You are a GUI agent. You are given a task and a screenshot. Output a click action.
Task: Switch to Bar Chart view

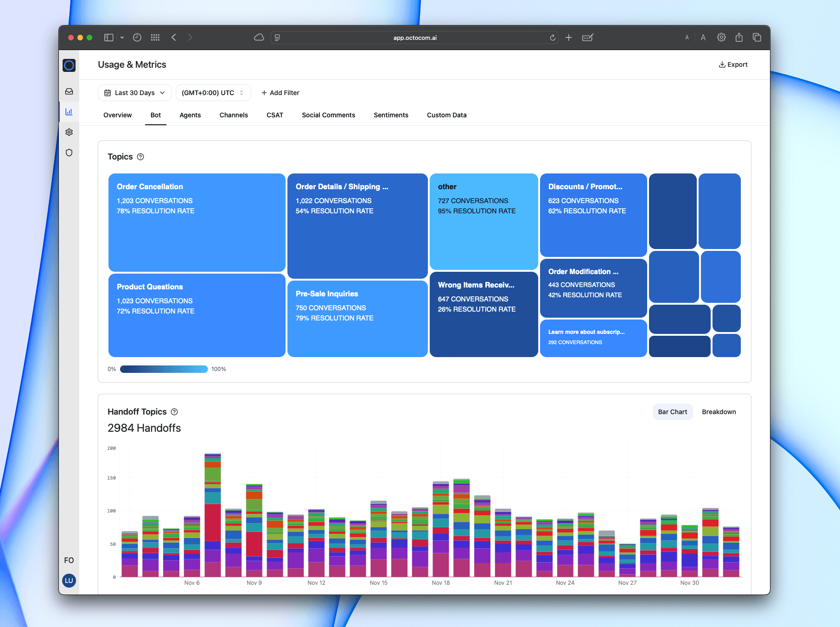click(x=672, y=412)
